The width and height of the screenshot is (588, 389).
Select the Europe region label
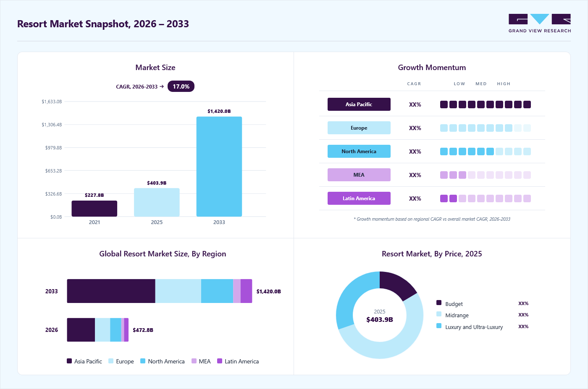tap(359, 128)
